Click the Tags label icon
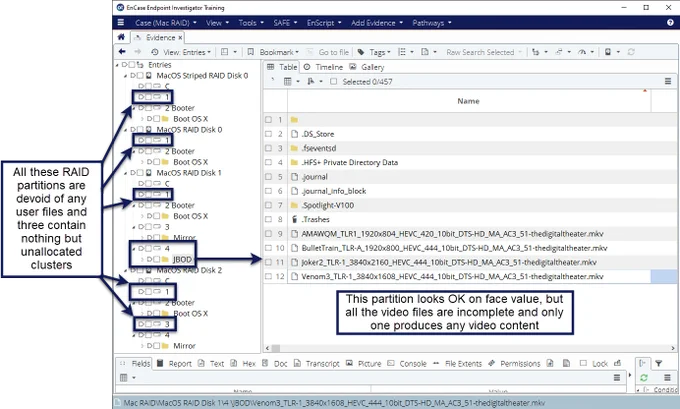Image resolution: width=680 pixels, height=409 pixels. point(361,52)
